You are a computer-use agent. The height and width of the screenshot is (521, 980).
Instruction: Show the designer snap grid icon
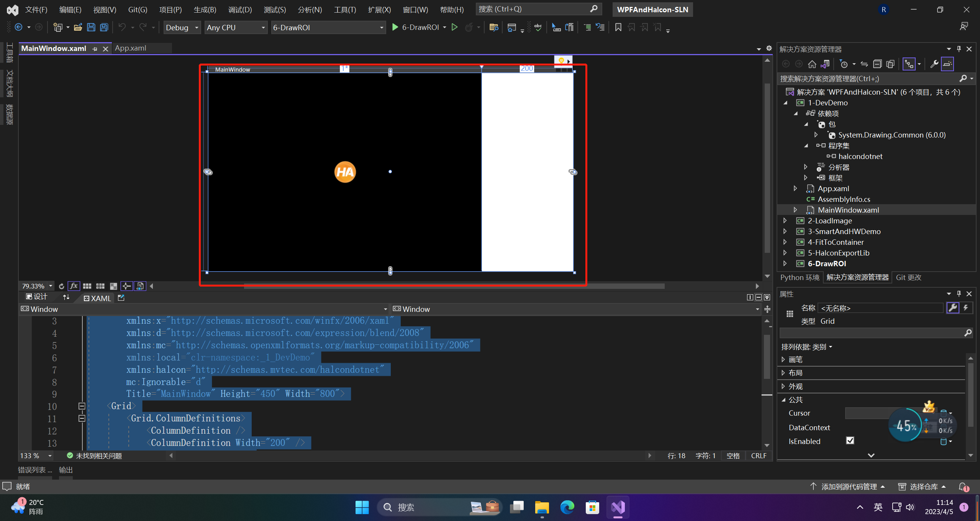tap(87, 286)
